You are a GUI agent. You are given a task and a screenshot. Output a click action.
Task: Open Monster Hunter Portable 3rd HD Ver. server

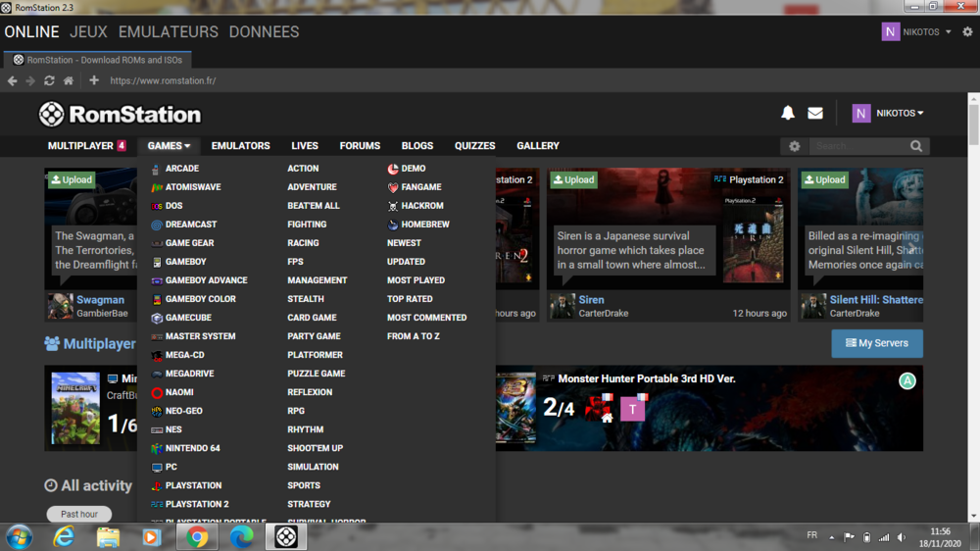646,378
